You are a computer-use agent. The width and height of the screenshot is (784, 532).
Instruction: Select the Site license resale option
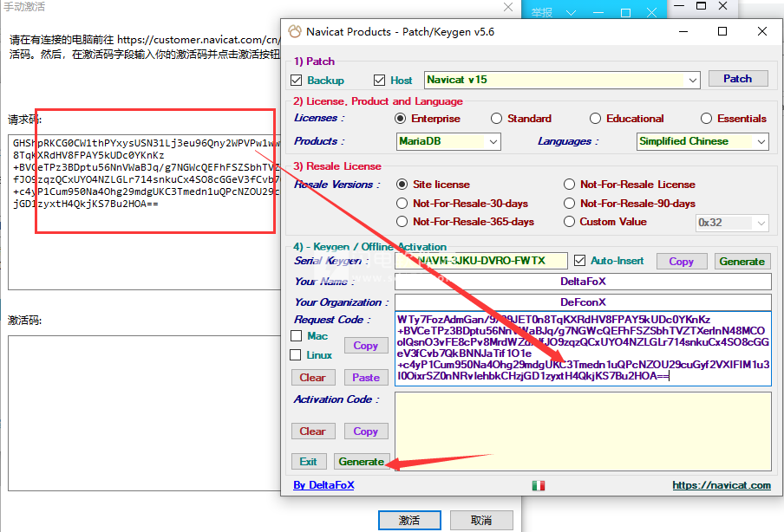pyautogui.click(x=402, y=185)
